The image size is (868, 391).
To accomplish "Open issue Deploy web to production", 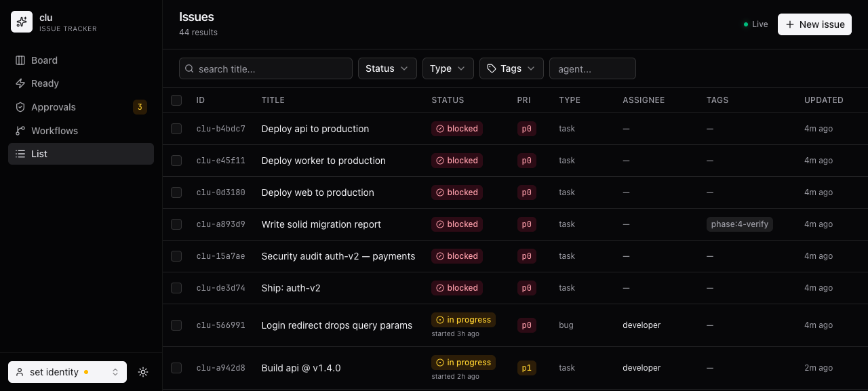I will point(317,192).
